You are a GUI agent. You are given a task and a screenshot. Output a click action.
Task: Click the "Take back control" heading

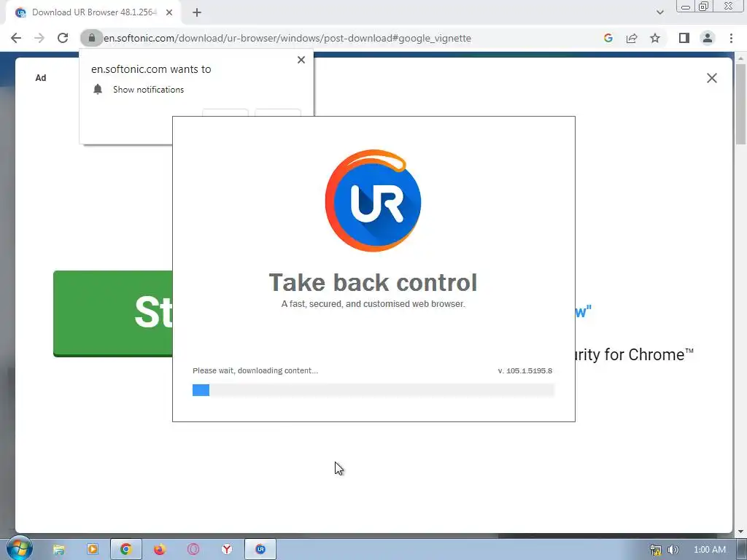click(373, 282)
